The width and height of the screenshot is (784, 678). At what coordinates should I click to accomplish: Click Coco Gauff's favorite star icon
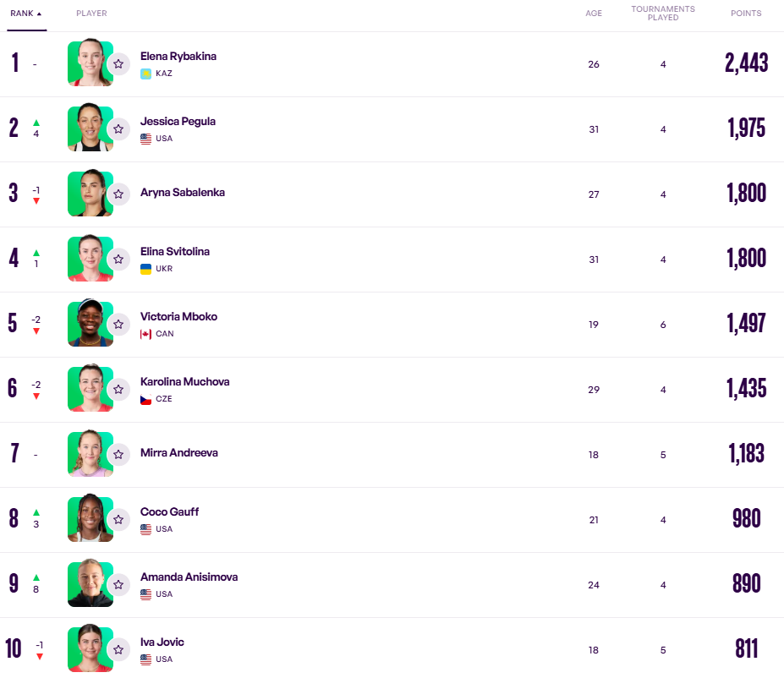118,519
